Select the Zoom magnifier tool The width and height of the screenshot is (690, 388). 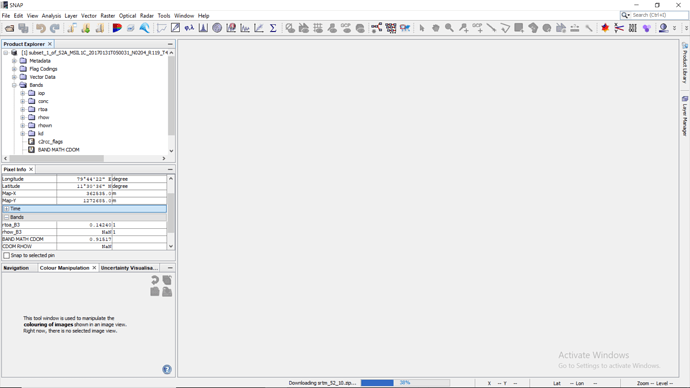tap(449, 28)
